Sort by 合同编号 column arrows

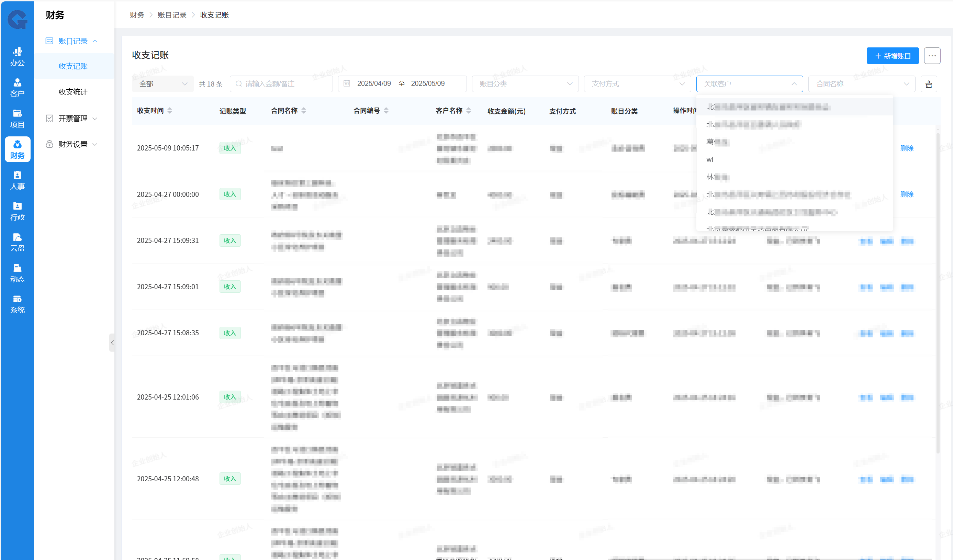(x=386, y=111)
